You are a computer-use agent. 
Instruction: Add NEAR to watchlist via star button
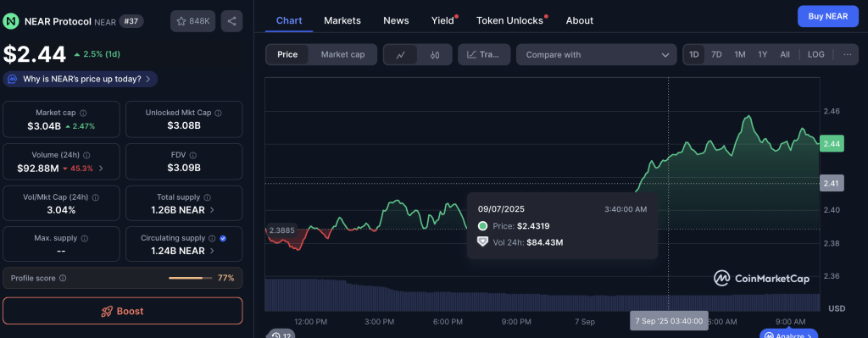pyautogui.click(x=192, y=21)
